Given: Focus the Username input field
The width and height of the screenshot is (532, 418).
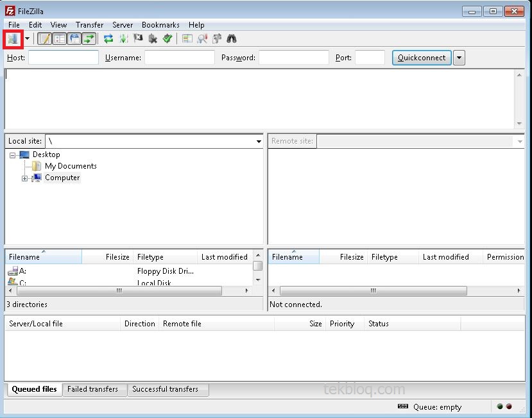Looking at the screenshot, I should click(180, 58).
